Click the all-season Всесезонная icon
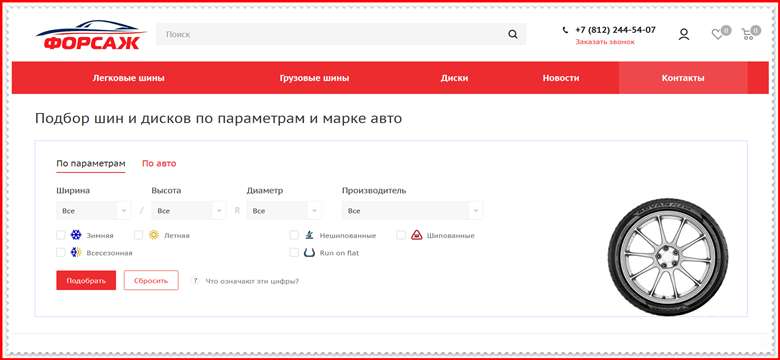 [76, 253]
